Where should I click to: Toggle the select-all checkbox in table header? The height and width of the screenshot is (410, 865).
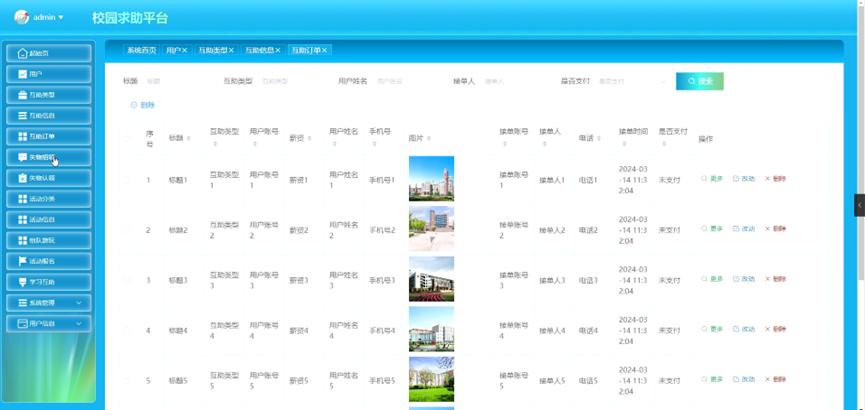pyautogui.click(x=127, y=139)
